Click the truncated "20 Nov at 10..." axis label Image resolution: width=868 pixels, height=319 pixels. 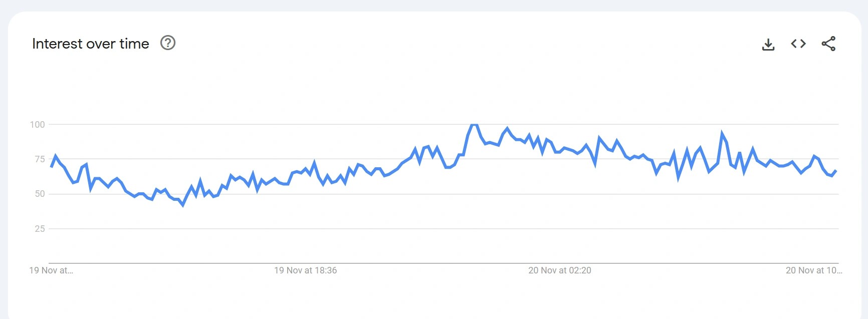click(813, 270)
